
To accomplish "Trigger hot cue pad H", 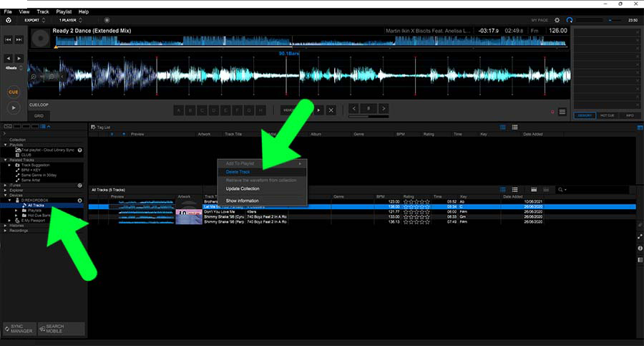I will click(260, 110).
